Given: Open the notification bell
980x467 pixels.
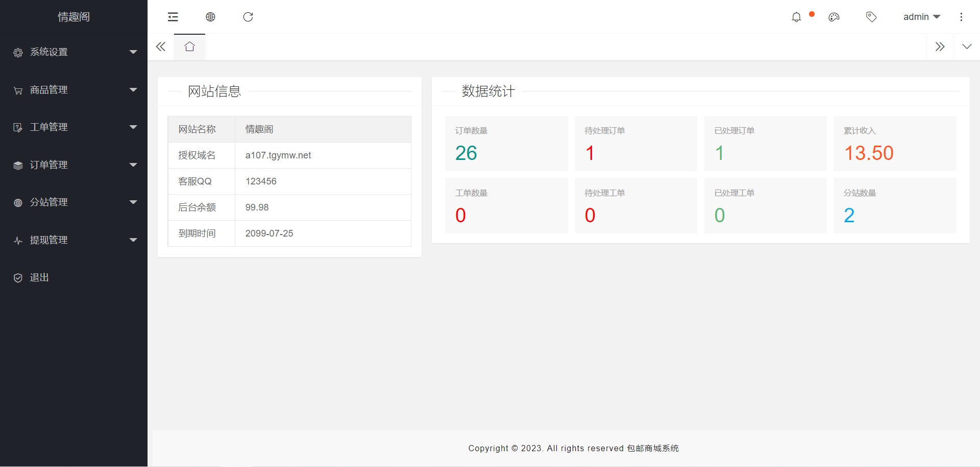Looking at the screenshot, I should [796, 17].
